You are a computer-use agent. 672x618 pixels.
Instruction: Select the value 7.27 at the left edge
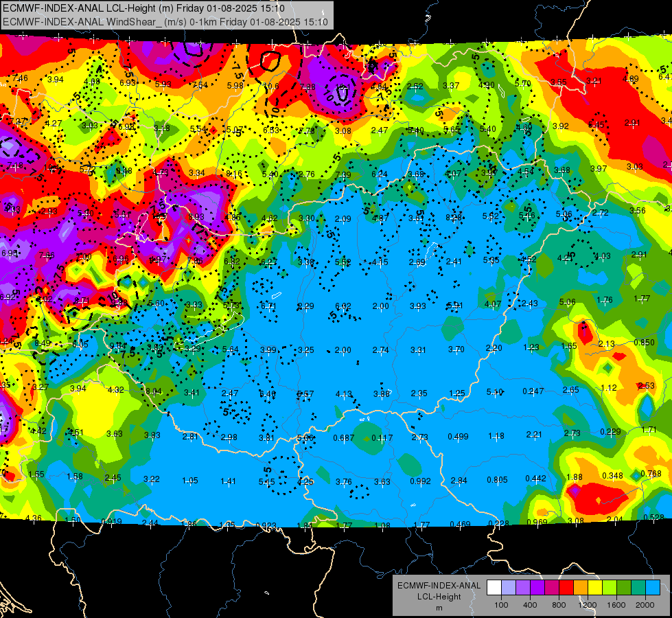[18, 121]
